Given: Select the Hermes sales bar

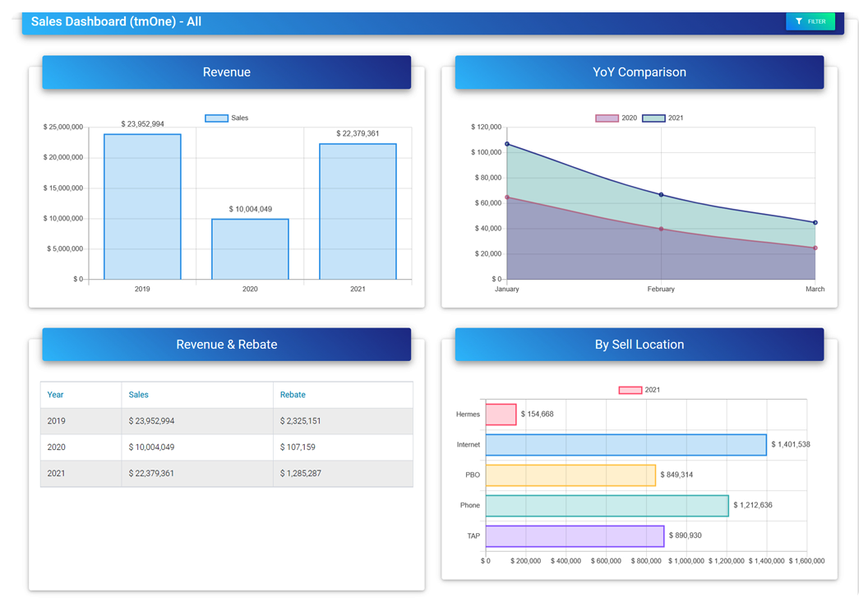Looking at the screenshot, I should 501,414.
